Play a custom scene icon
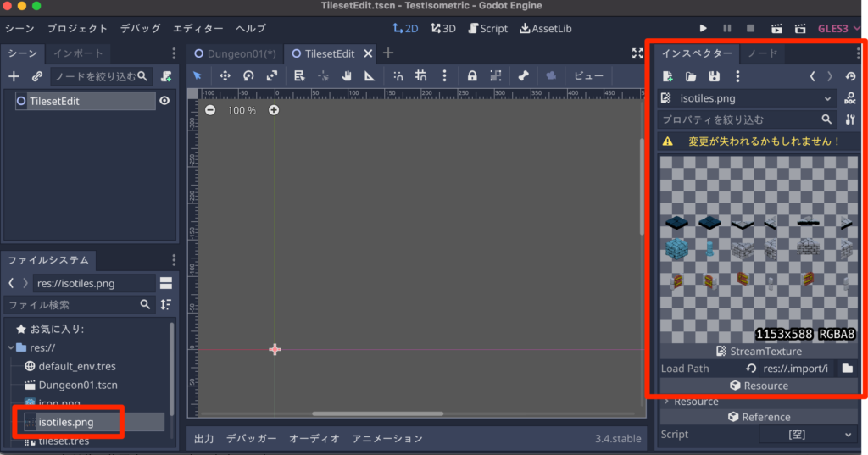 point(800,28)
